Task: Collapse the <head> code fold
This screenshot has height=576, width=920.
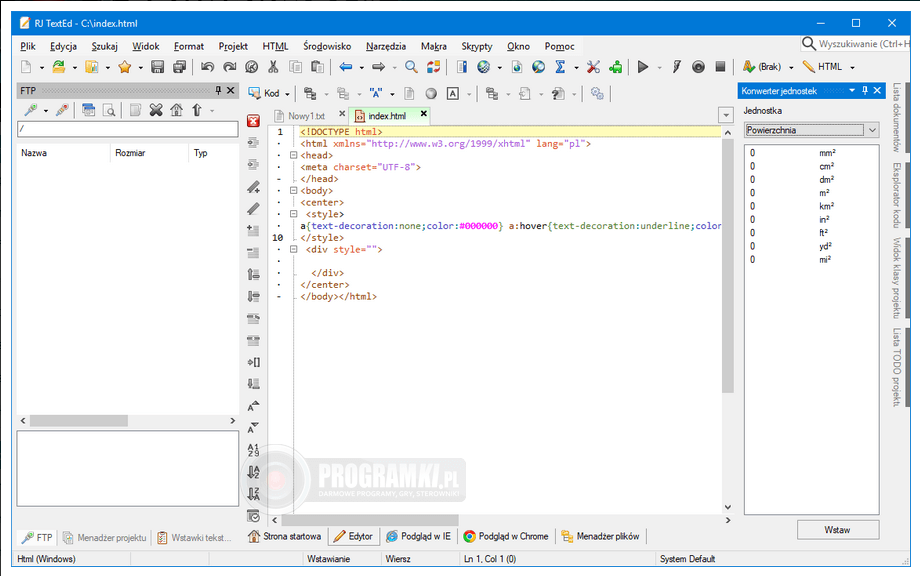Action: [x=293, y=155]
